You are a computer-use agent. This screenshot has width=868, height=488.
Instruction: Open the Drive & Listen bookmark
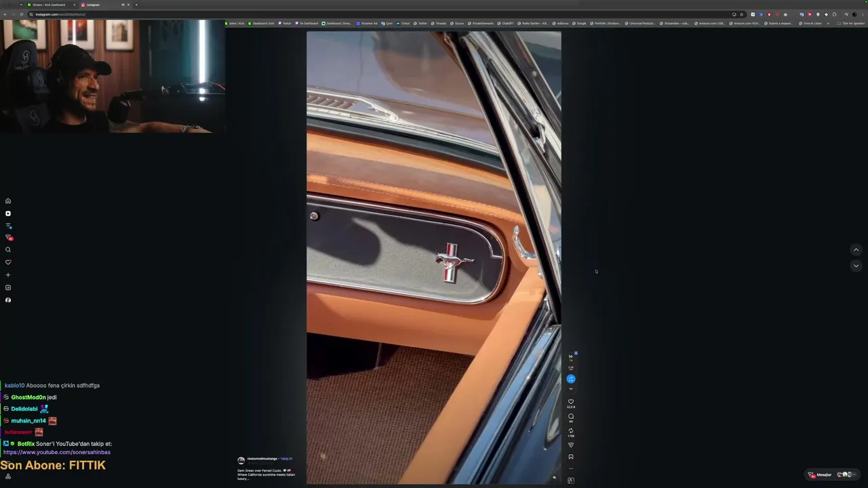point(810,24)
